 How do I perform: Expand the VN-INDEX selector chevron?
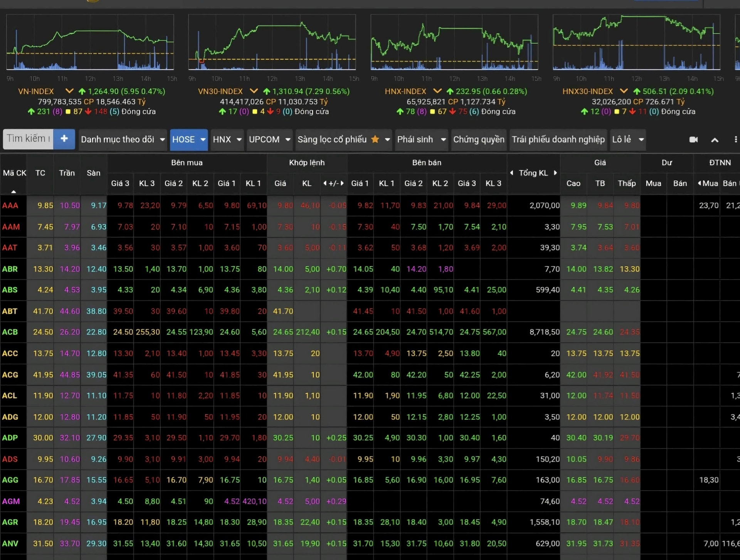pyautogui.click(x=69, y=91)
